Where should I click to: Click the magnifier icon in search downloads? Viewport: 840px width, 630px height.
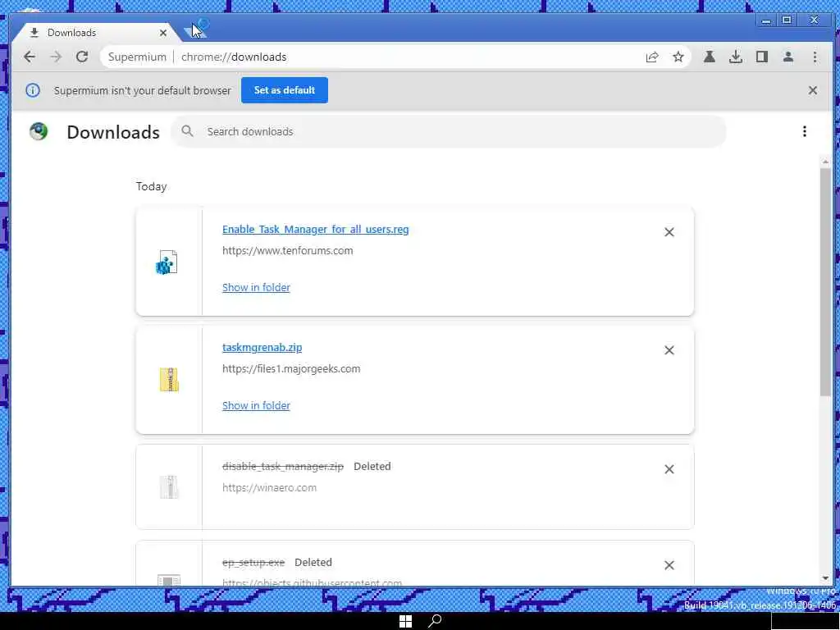coord(187,131)
